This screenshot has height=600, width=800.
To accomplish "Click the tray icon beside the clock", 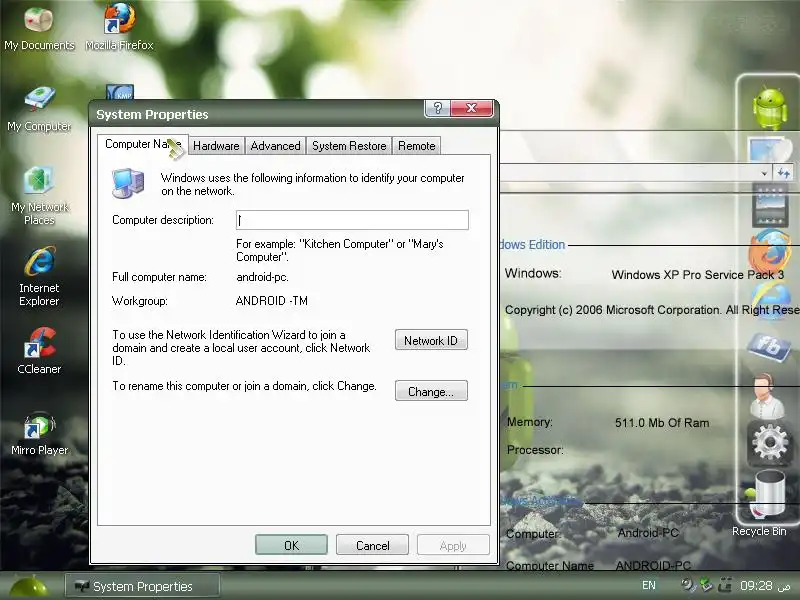I will (724, 585).
